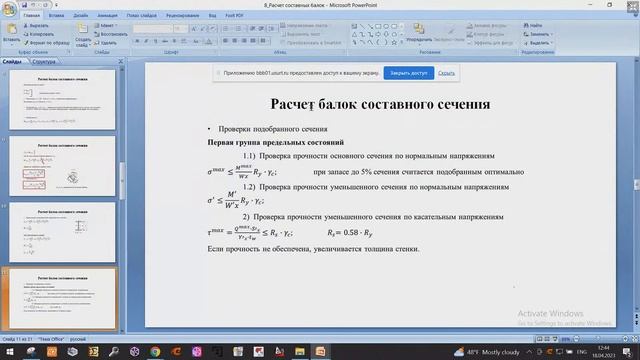
Task: Click Закрыть доступ stop sharing button
Action: [x=409, y=73]
